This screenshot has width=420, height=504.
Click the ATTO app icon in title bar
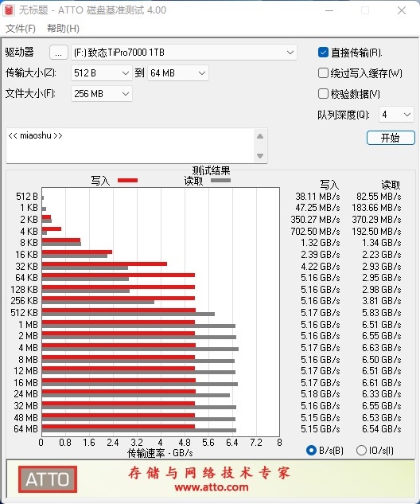pos(8,10)
